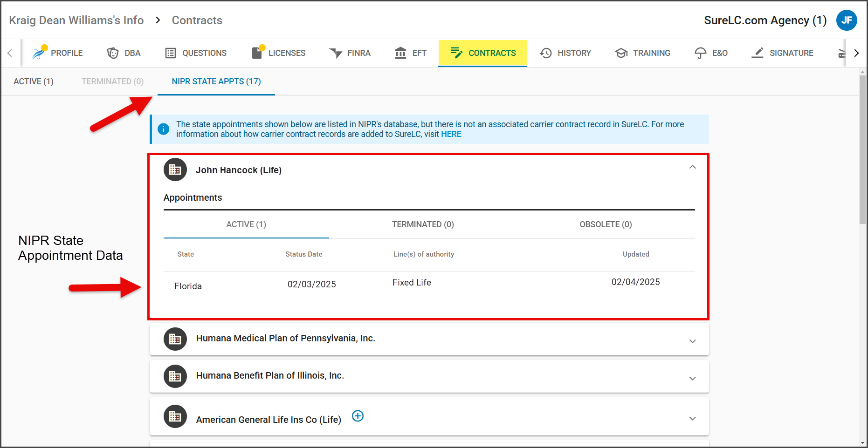Select appointments OBSOLETE (0) tab
The height and width of the screenshot is (448, 868).
click(x=606, y=224)
